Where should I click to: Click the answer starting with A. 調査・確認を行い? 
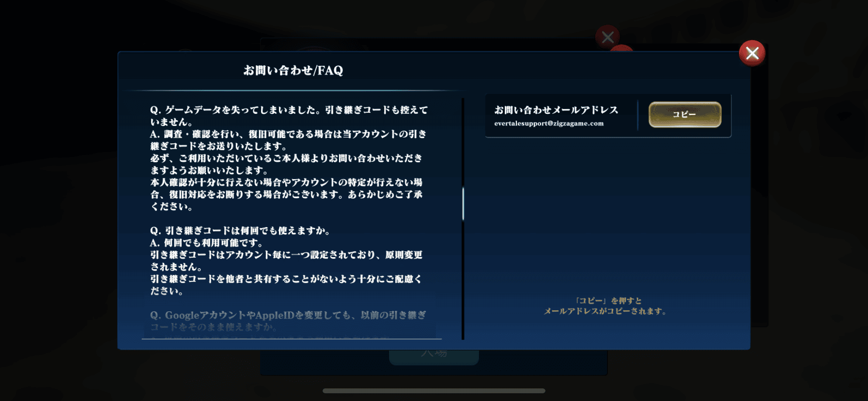[x=288, y=140]
